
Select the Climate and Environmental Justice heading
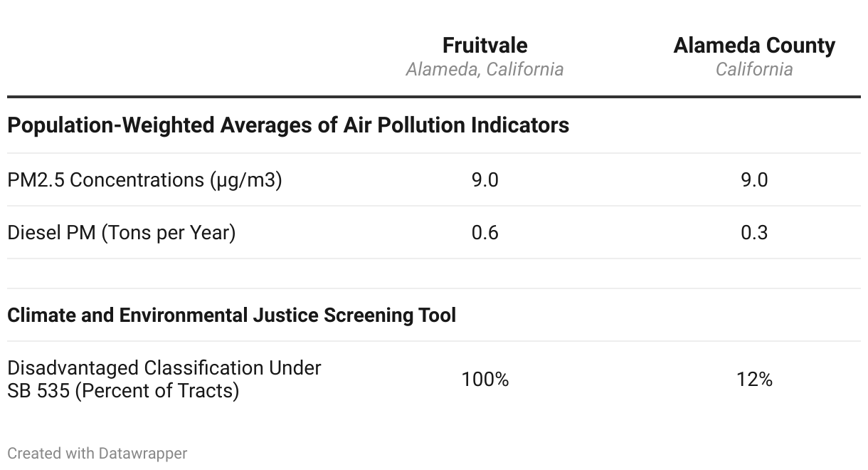231,315
